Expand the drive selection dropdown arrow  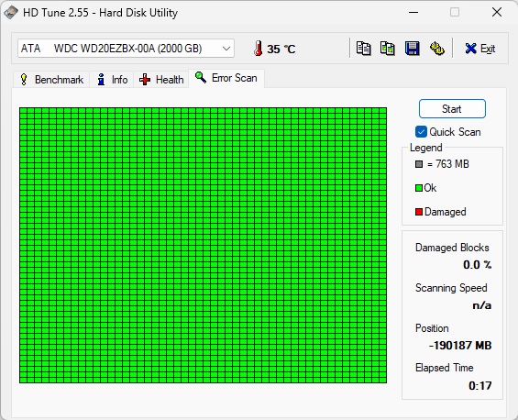coord(226,49)
